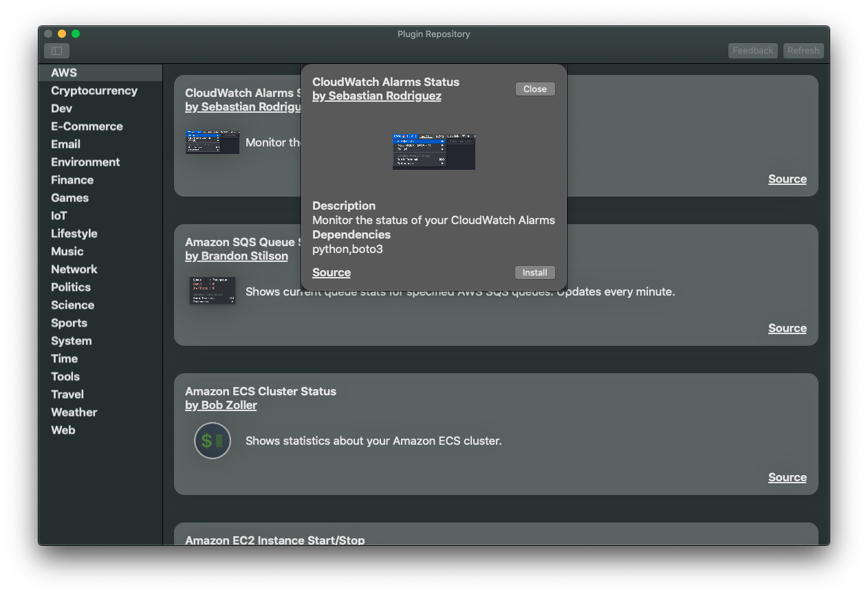This screenshot has width=868, height=596.
Task: Open the Source link in the popup
Action: pyautogui.click(x=332, y=272)
